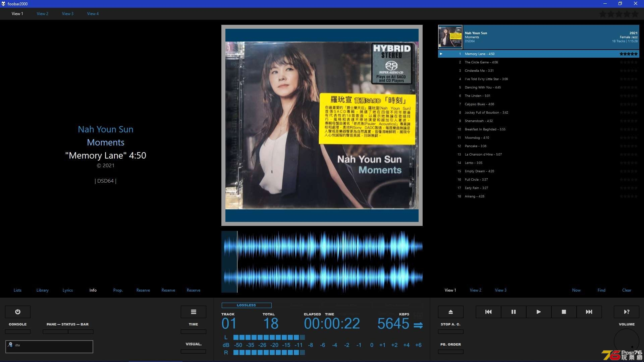Skip to the previous track
Image resolution: width=644 pixels, height=362 pixels.
pyautogui.click(x=488, y=312)
